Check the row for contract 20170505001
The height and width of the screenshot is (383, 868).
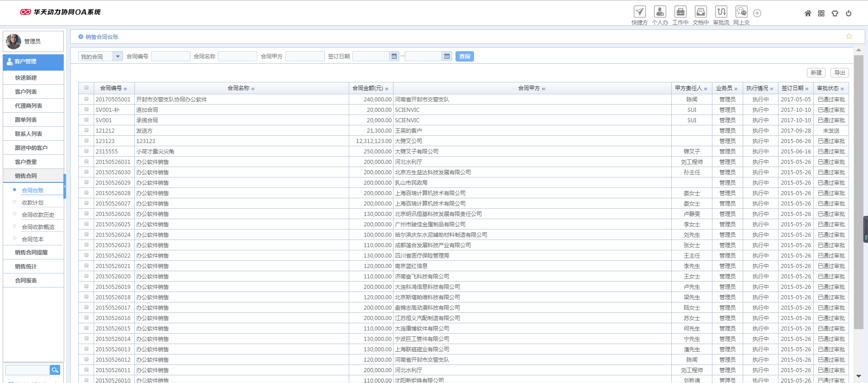point(86,99)
